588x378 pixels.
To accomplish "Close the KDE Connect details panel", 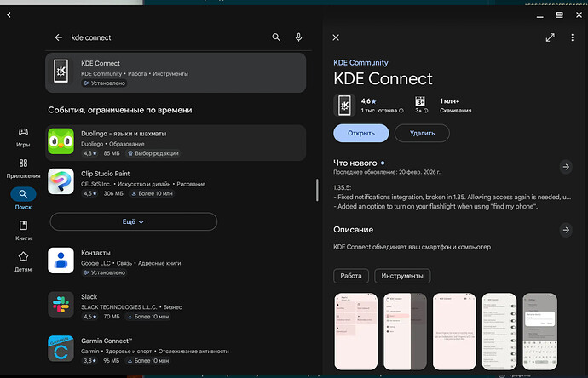I will pos(336,37).
